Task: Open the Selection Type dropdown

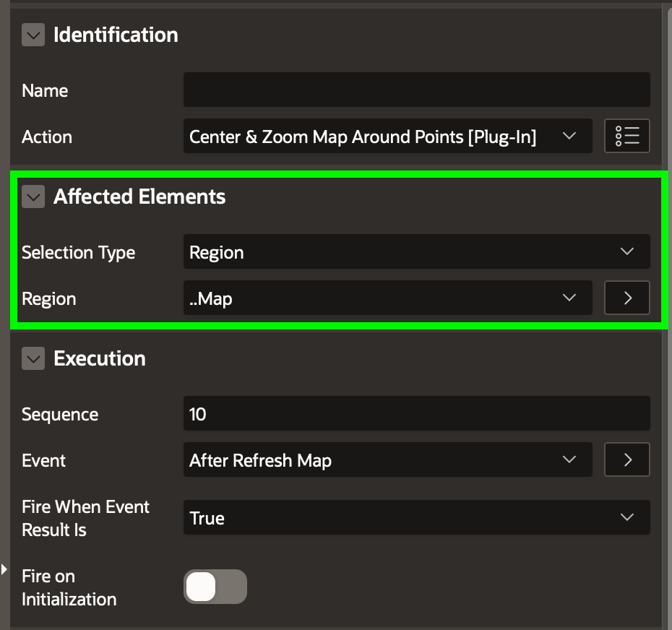Action: coord(416,252)
